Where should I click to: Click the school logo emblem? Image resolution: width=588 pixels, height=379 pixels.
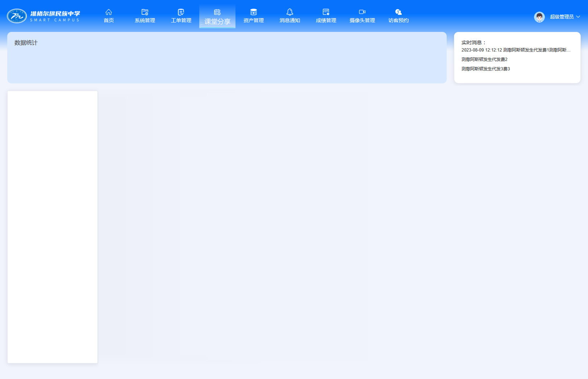[x=17, y=16]
